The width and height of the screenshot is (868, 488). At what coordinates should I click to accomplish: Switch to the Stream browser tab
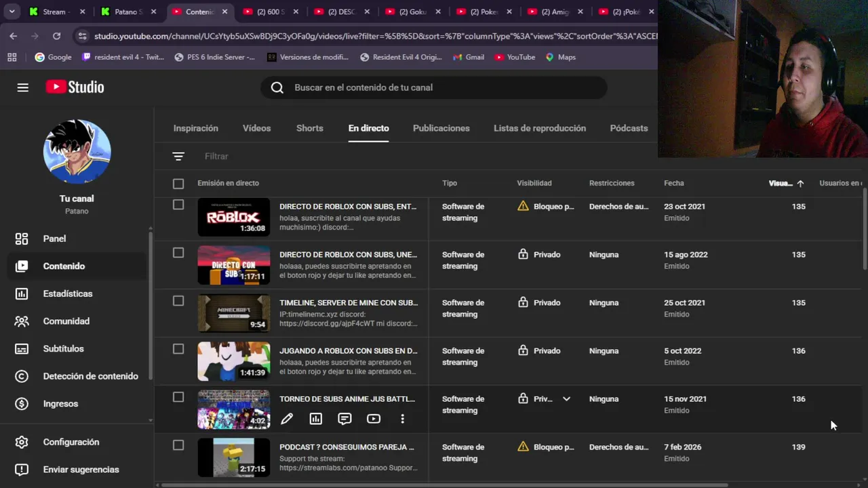coord(57,12)
